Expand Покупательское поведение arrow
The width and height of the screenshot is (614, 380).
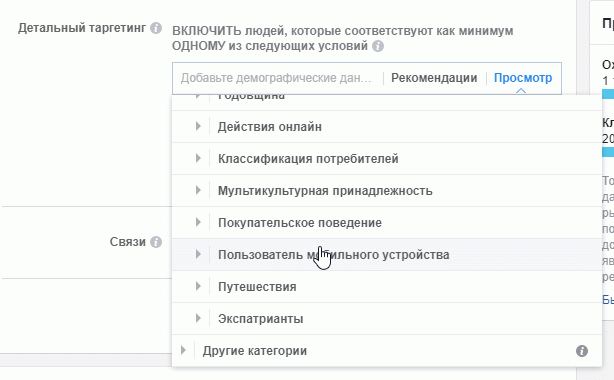tap(198, 223)
